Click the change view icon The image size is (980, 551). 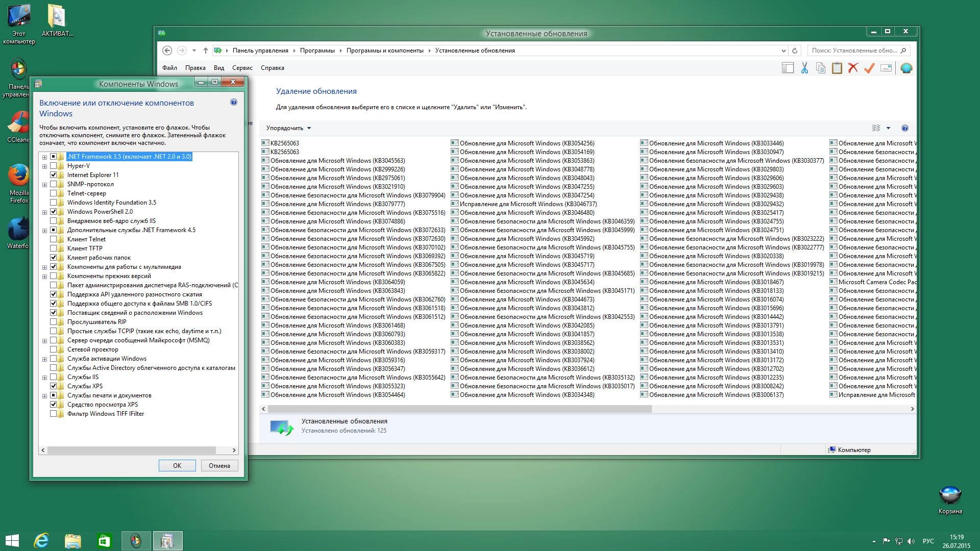click(x=876, y=128)
